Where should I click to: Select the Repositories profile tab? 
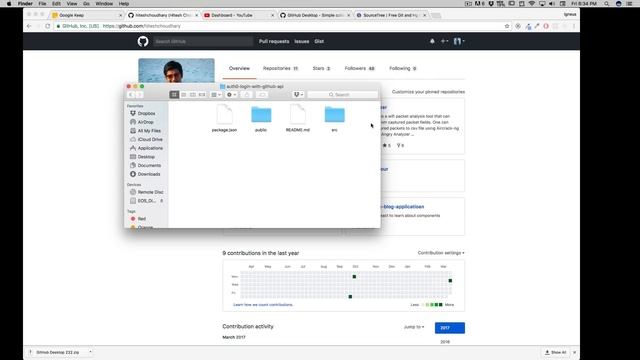(280, 69)
